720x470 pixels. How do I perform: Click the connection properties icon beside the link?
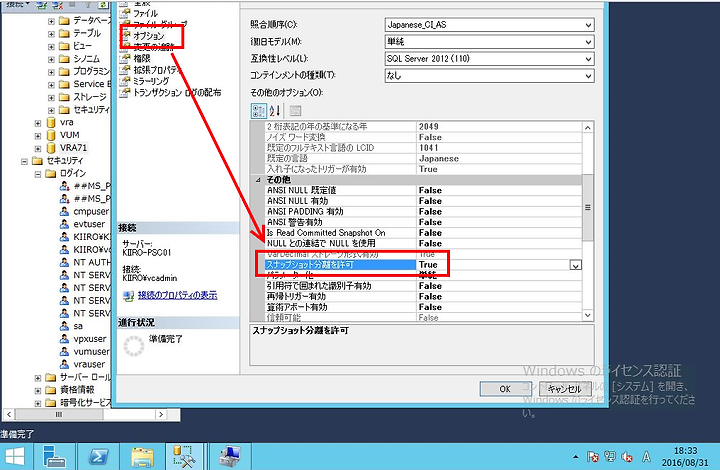[129, 296]
